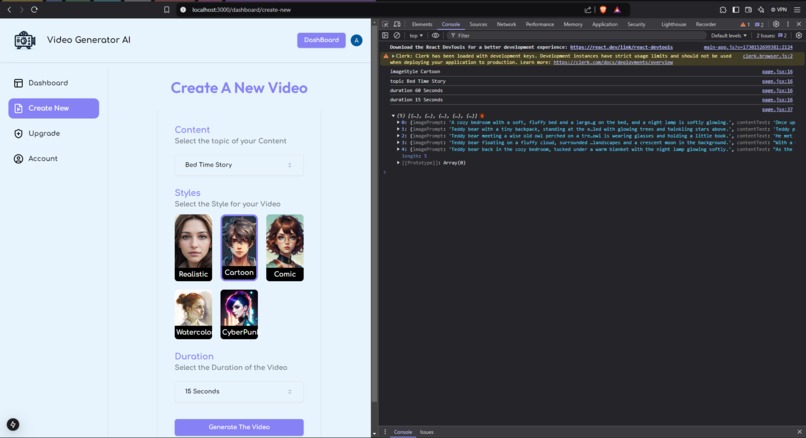
Task: Open the main-app.js source link
Action: [748, 47]
